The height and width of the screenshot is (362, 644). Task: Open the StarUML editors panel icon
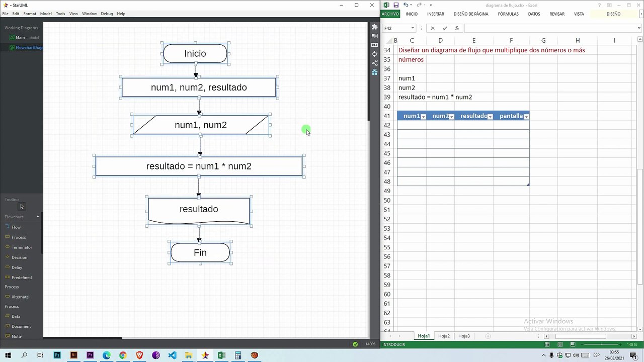(374, 36)
